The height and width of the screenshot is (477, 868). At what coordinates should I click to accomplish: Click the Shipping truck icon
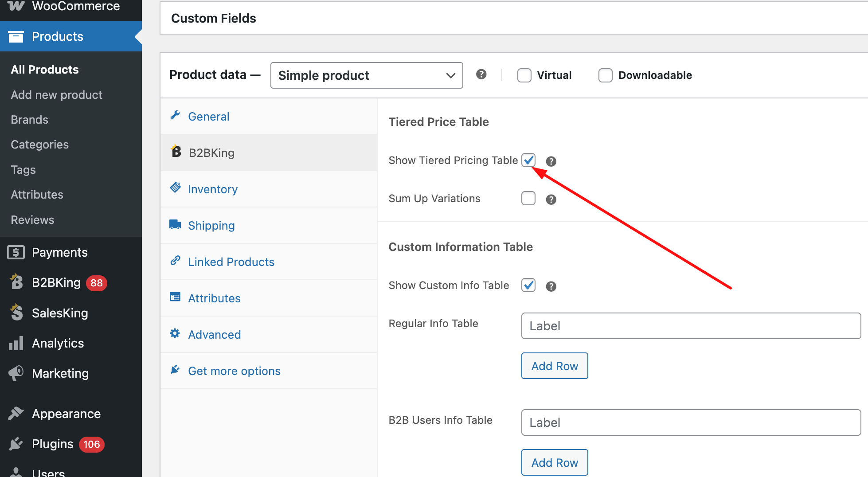pyautogui.click(x=175, y=224)
